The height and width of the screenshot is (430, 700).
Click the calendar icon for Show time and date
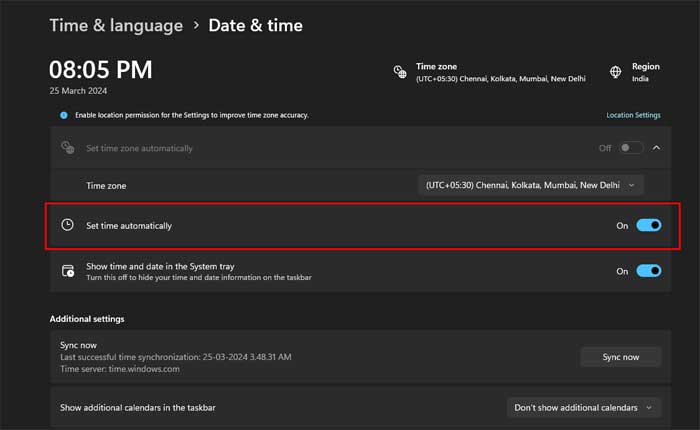[68, 271]
